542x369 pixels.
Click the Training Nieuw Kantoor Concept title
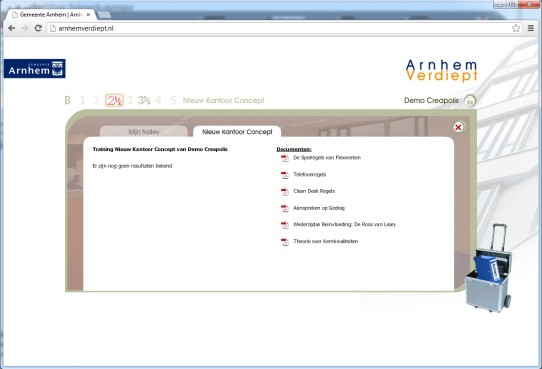pyautogui.click(x=160, y=149)
